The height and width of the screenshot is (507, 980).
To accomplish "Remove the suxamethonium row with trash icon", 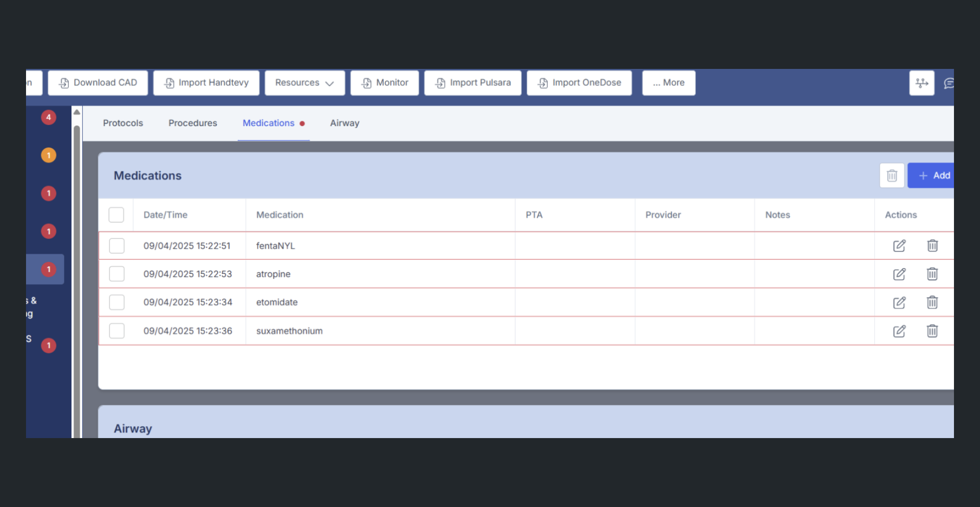I will 932,331.
